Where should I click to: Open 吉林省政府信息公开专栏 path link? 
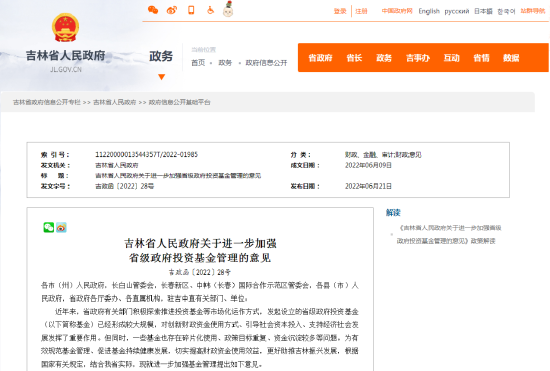(47, 102)
